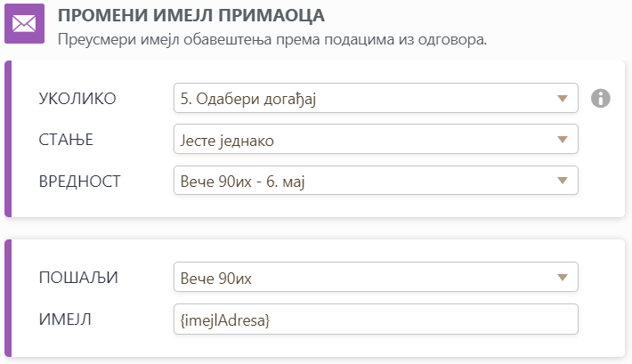
Task: Click the purple envelope icon
Action: [x=24, y=25]
